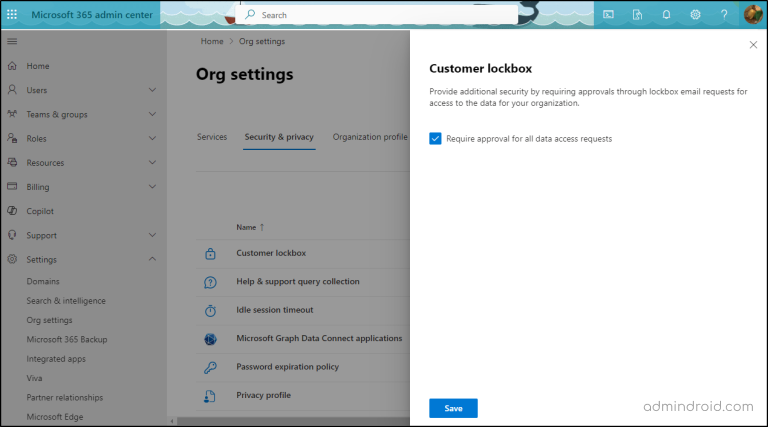Image resolution: width=768 pixels, height=427 pixels.
Task: Open the account profile picture
Action: [x=753, y=15]
